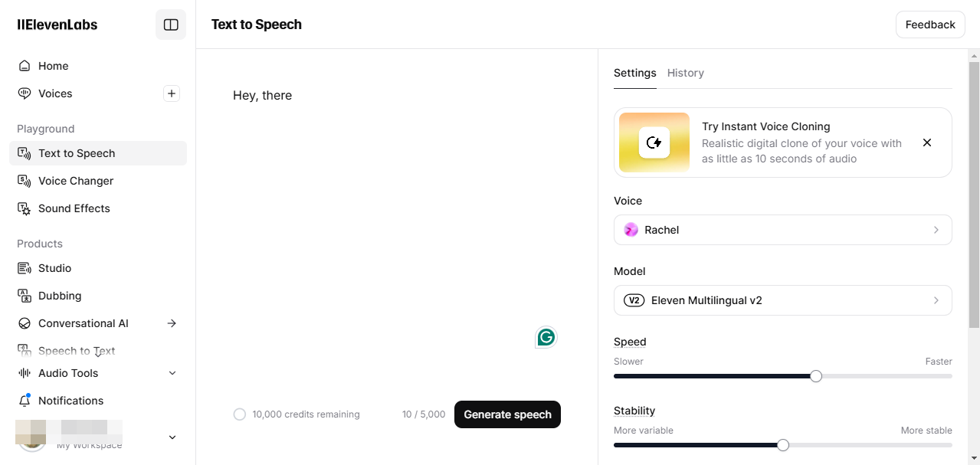Open Speech to Text
980x465 pixels.
tap(76, 351)
